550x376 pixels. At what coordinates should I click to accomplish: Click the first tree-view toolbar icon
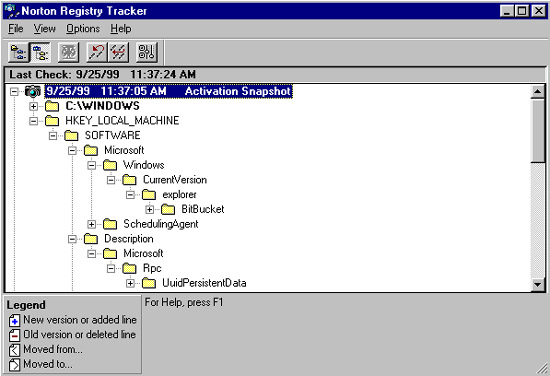[x=19, y=52]
